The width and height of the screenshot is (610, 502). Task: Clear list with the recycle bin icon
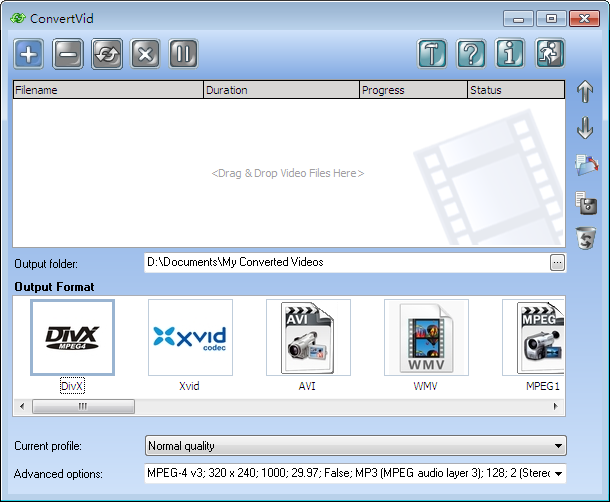coord(586,238)
